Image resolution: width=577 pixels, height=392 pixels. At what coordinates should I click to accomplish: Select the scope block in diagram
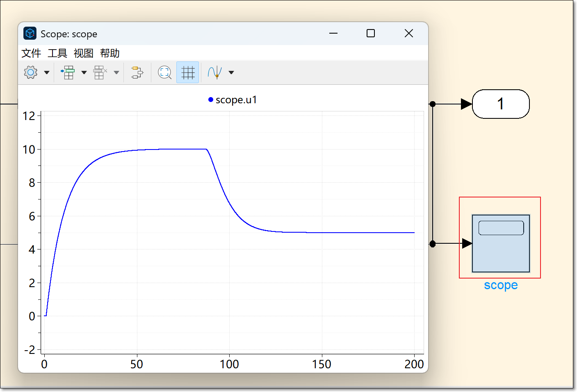[x=501, y=243]
